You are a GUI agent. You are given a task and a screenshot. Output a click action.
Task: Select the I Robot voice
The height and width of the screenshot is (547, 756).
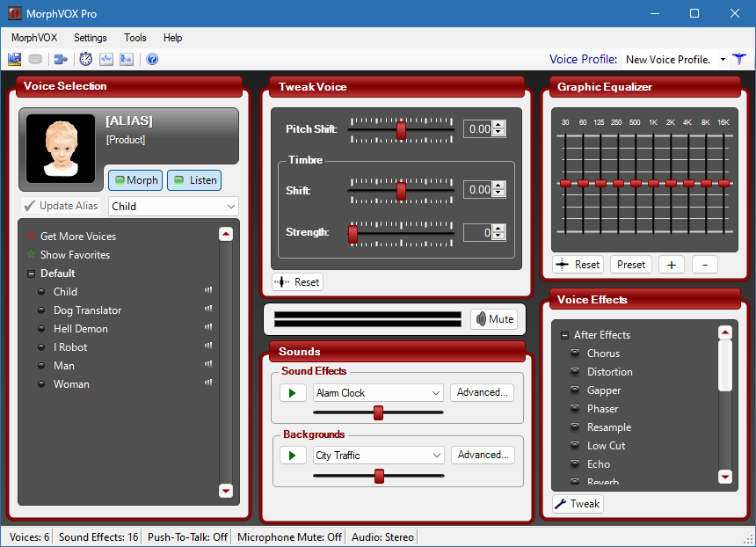pyautogui.click(x=70, y=347)
